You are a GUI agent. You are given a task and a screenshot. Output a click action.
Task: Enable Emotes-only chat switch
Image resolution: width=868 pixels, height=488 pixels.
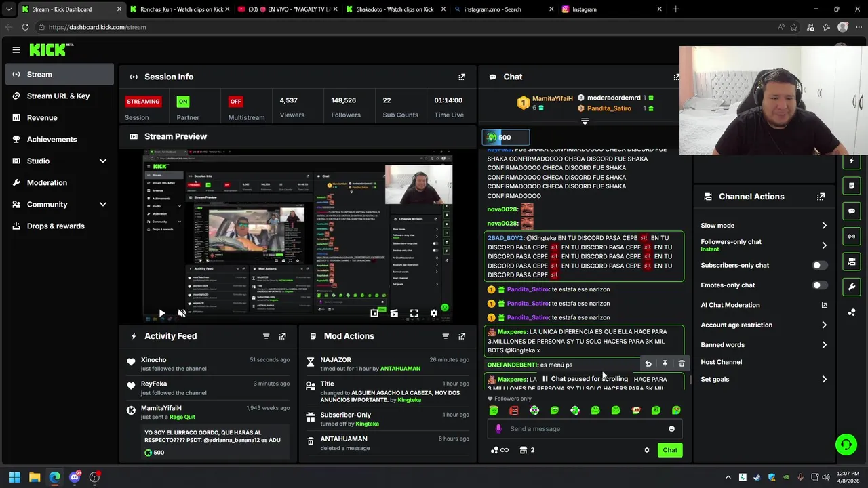coord(819,285)
